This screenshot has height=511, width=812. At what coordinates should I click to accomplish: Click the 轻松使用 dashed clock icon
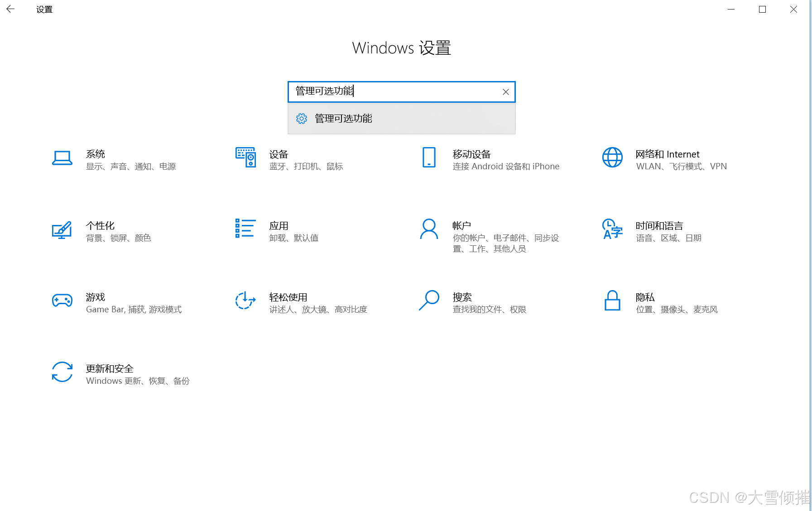coord(245,300)
